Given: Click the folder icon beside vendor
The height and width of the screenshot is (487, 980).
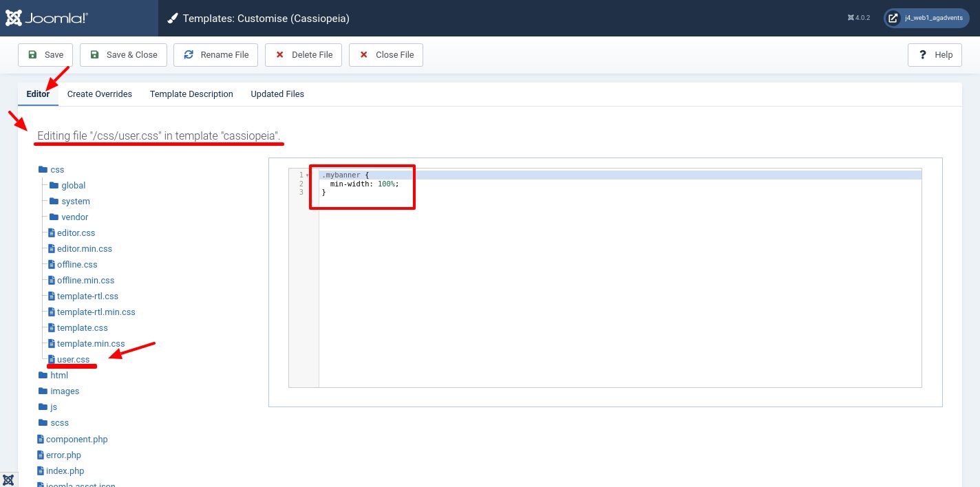Looking at the screenshot, I should click(54, 217).
